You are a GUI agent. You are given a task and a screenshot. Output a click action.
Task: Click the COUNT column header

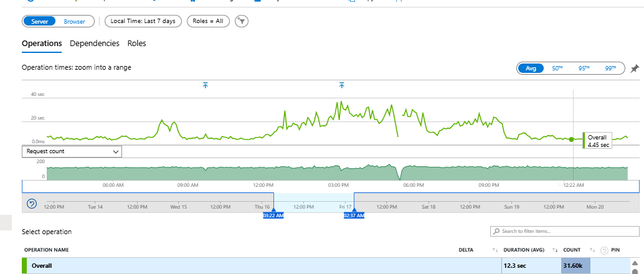(572, 250)
